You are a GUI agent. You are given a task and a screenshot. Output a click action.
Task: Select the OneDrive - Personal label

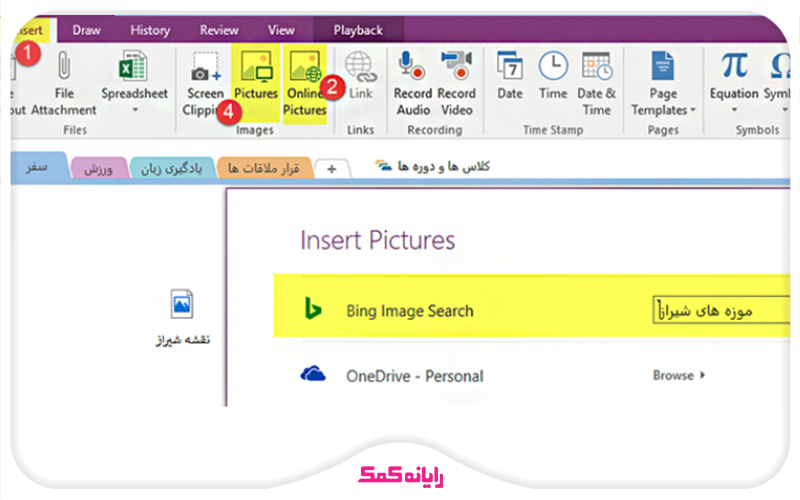(x=414, y=377)
